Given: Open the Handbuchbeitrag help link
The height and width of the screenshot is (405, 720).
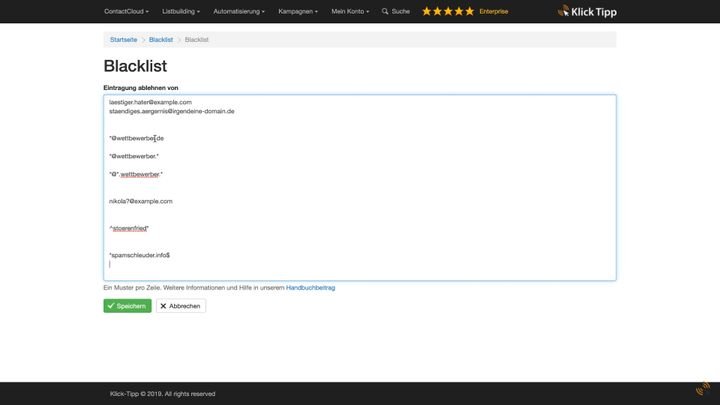Looking at the screenshot, I should tap(310, 288).
